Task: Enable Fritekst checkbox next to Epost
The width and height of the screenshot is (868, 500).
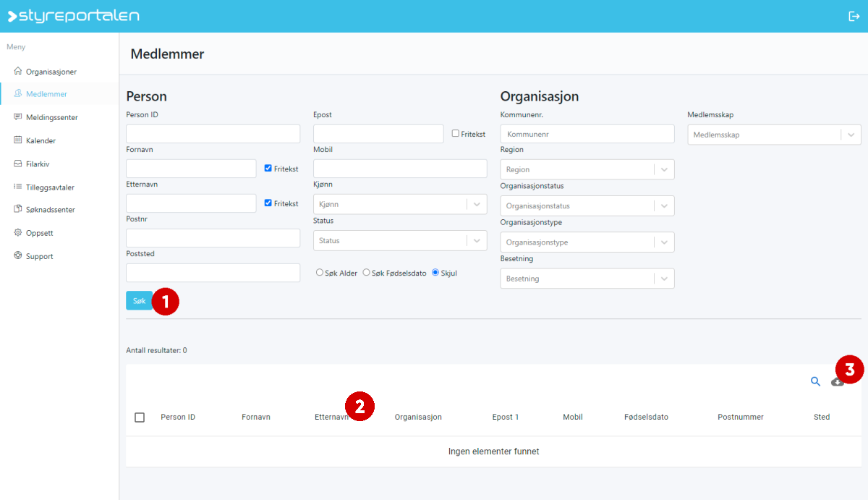Action: (x=456, y=134)
